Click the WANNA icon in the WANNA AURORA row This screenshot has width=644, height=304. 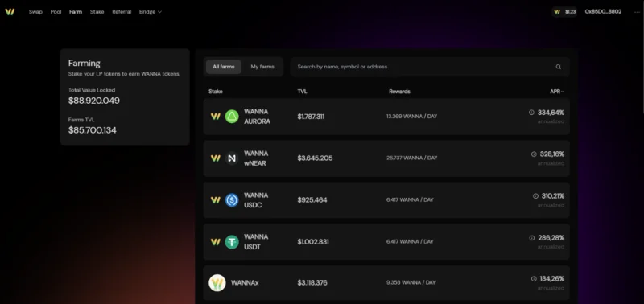coord(215,117)
